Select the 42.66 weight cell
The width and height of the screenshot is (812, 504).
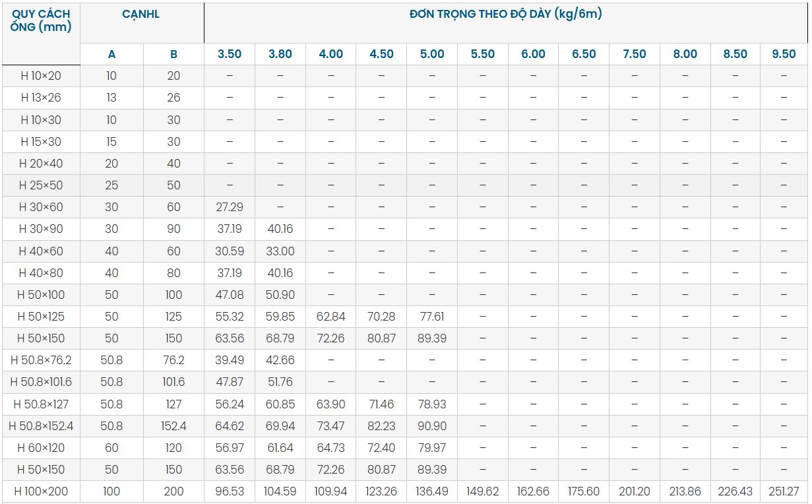[280, 360]
